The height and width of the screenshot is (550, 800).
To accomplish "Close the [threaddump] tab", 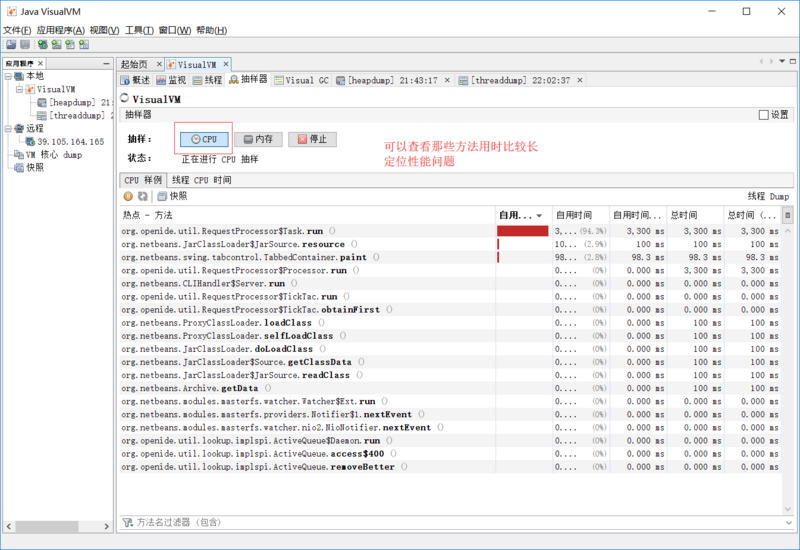I will pos(580,80).
